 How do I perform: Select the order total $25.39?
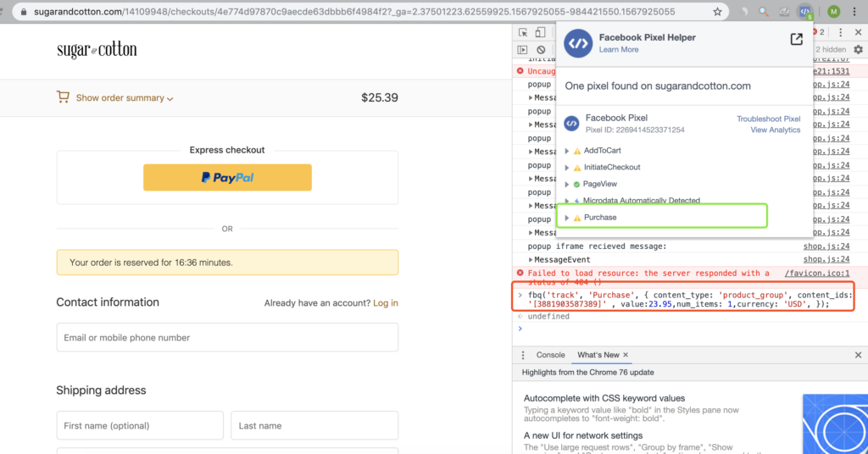point(380,98)
